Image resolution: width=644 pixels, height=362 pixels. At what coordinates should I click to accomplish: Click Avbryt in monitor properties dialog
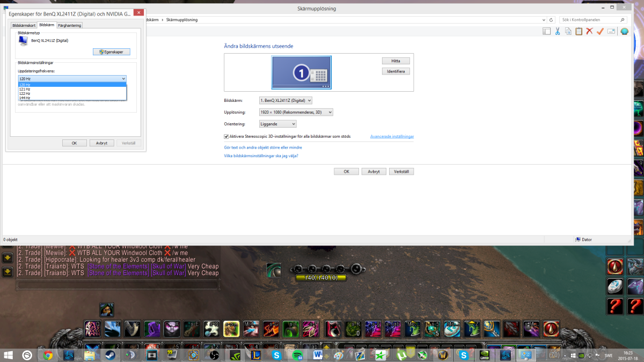101,143
